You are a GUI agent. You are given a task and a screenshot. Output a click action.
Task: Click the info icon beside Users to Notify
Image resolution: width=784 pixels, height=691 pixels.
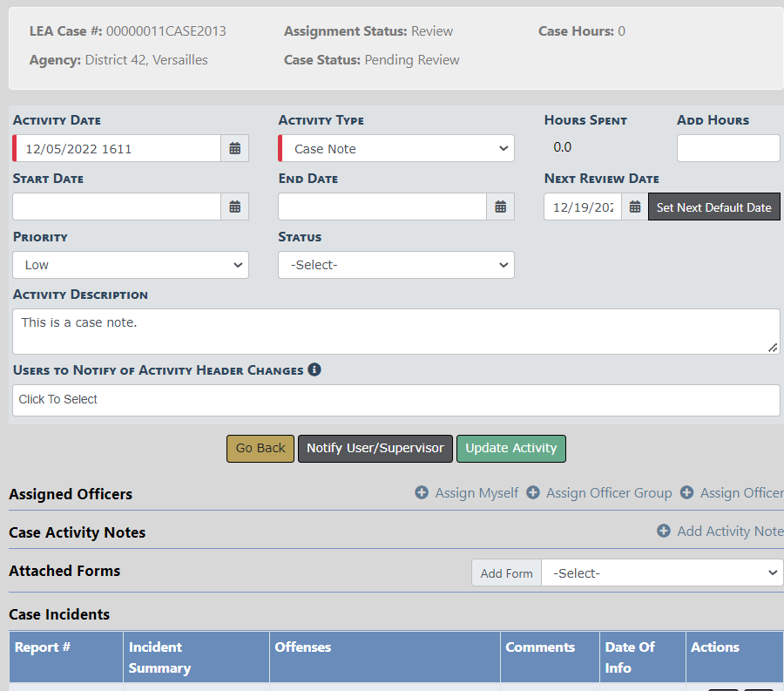click(314, 369)
